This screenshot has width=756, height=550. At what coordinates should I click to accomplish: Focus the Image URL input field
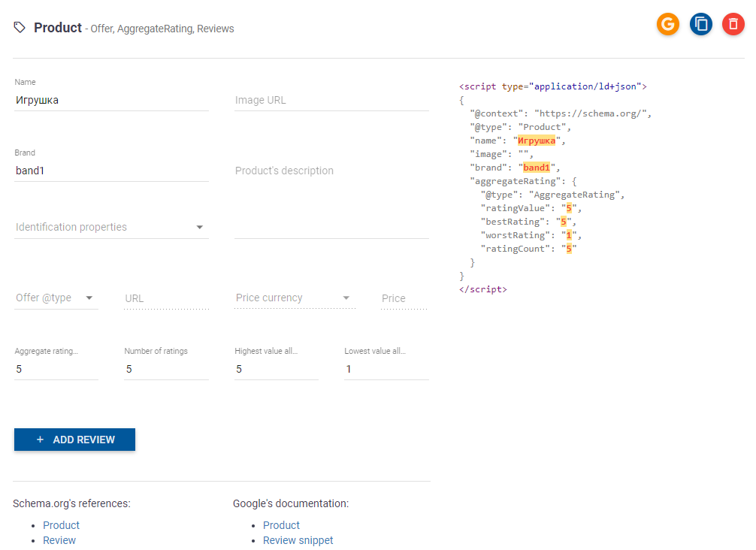(331, 100)
